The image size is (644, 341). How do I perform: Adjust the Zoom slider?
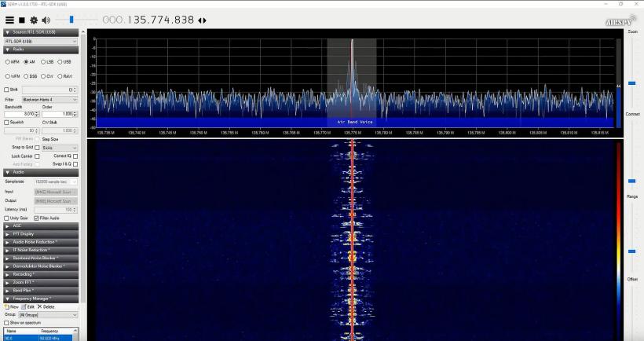(632, 83)
